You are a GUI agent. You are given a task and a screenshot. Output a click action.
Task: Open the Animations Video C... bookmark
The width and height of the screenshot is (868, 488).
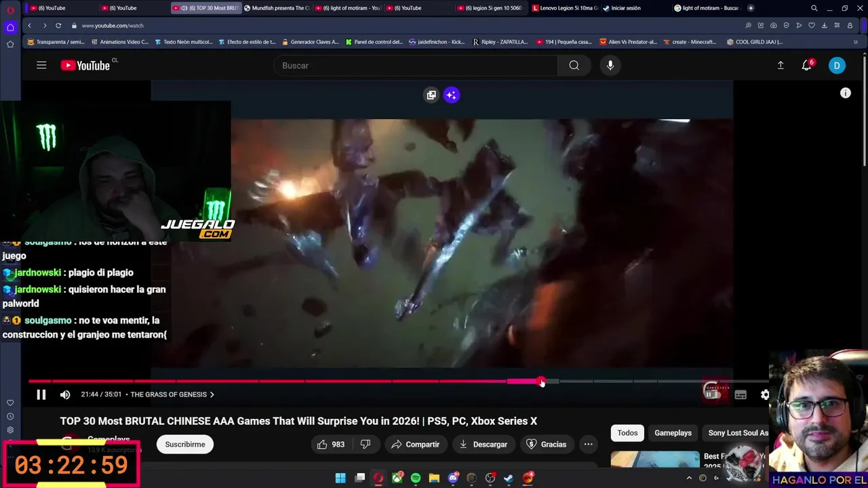[119, 42]
